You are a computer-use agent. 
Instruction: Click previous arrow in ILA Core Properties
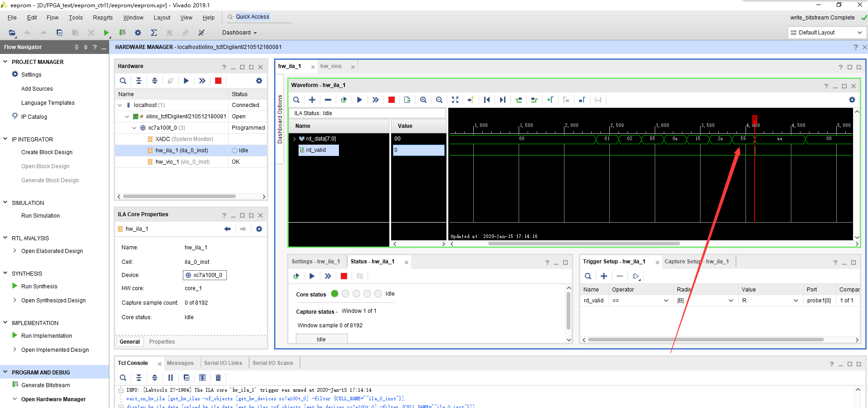tap(227, 229)
